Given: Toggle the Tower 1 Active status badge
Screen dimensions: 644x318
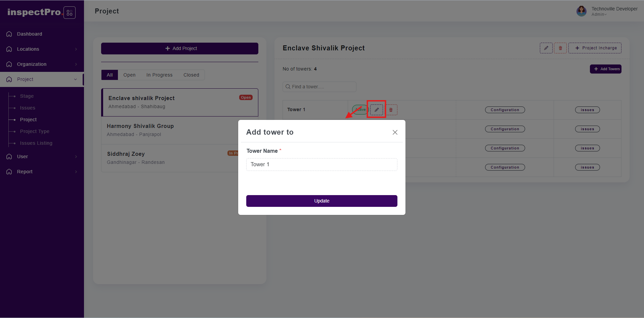Looking at the screenshot, I should 360,110.
